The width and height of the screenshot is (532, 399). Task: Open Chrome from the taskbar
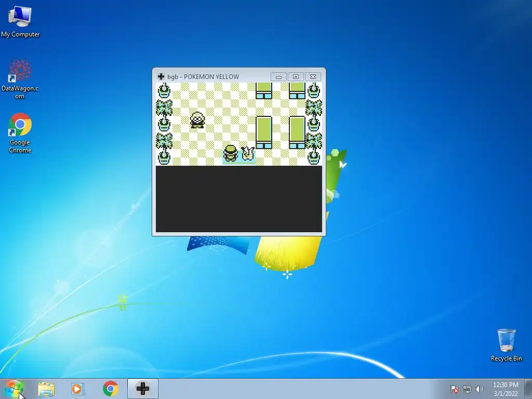click(110, 389)
